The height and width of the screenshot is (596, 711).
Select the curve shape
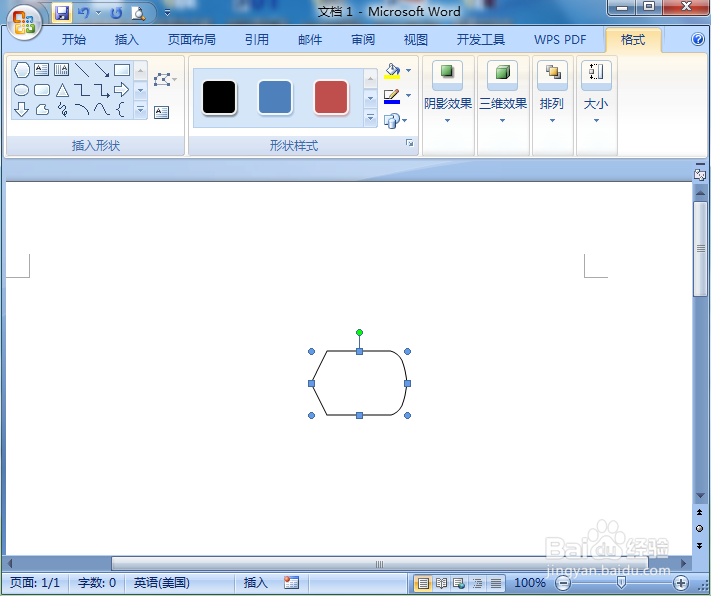click(x=102, y=109)
